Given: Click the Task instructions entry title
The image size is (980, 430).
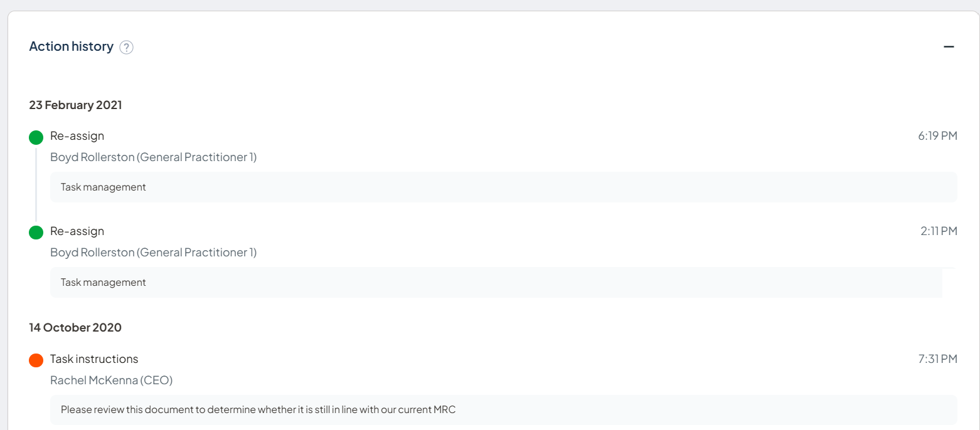Looking at the screenshot, I should coord(94,359).
